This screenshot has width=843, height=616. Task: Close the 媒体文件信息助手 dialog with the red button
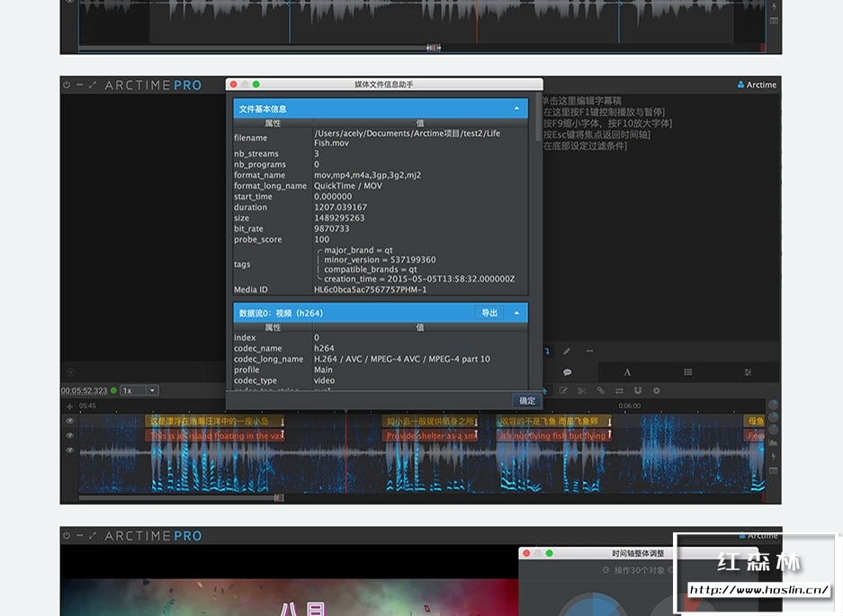[x=233, y=85]
